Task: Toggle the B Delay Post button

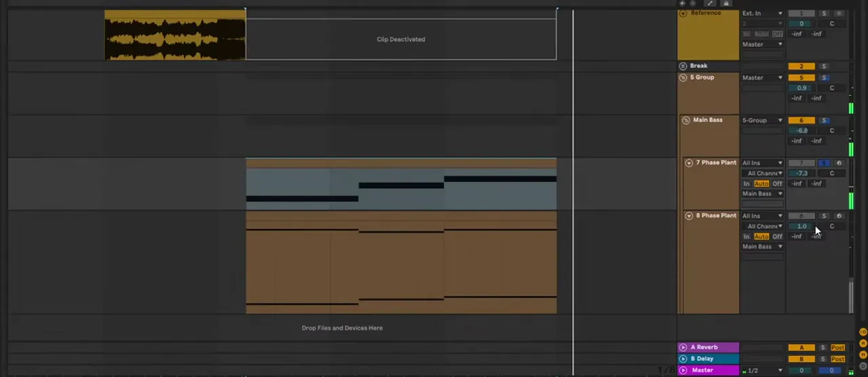Action: coord(837,359)
